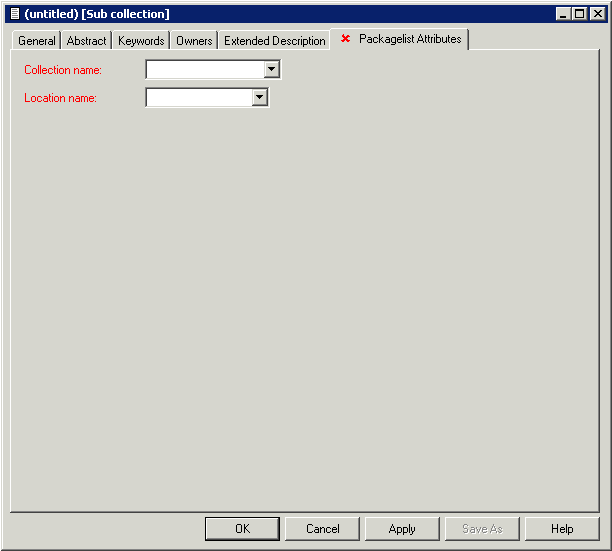Image resolution: width=612 pixels, height=551 pixels.
Task: Expand the Location name dropdown arrow
Action: point(259,98)
